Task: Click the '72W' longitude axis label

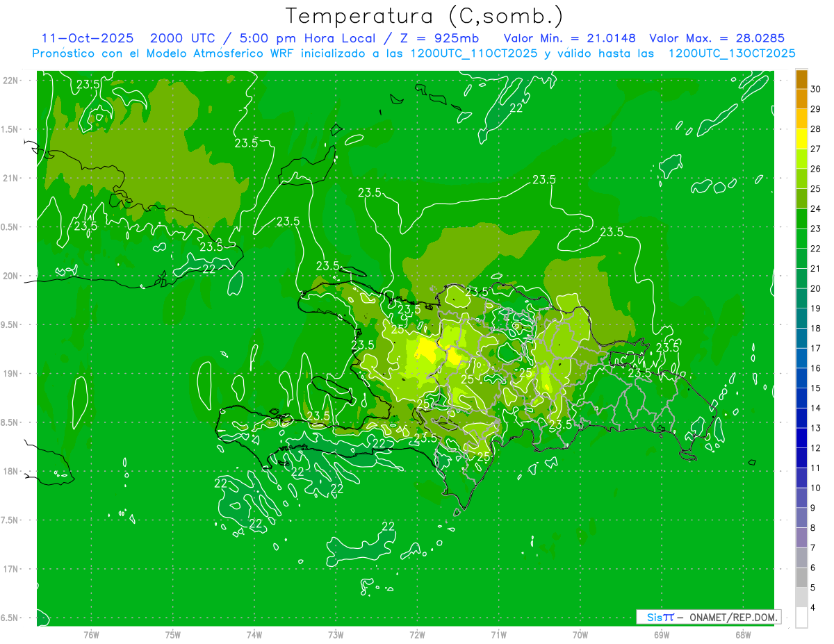Action: [417, 634]
